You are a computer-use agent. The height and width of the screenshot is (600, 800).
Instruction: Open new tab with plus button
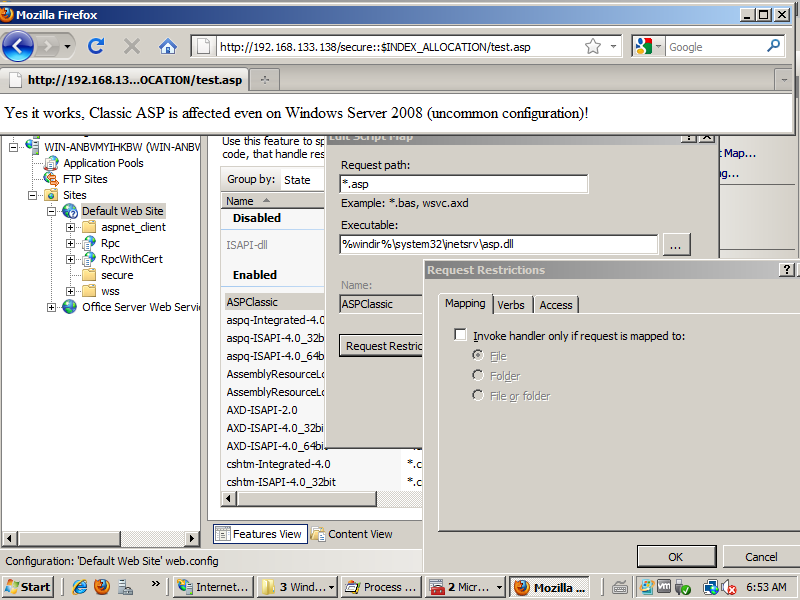[x=265, y=79]
